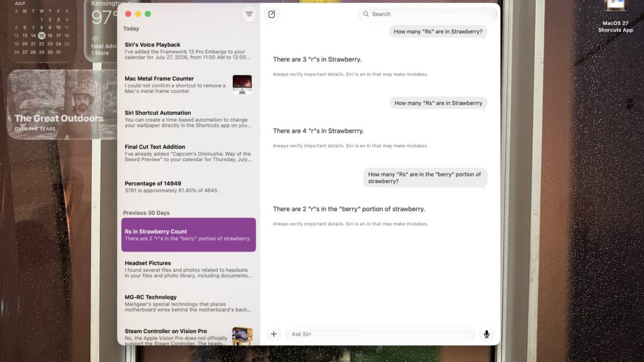Click the magnifying glass in Search field
644x362 pixels.
366,14
